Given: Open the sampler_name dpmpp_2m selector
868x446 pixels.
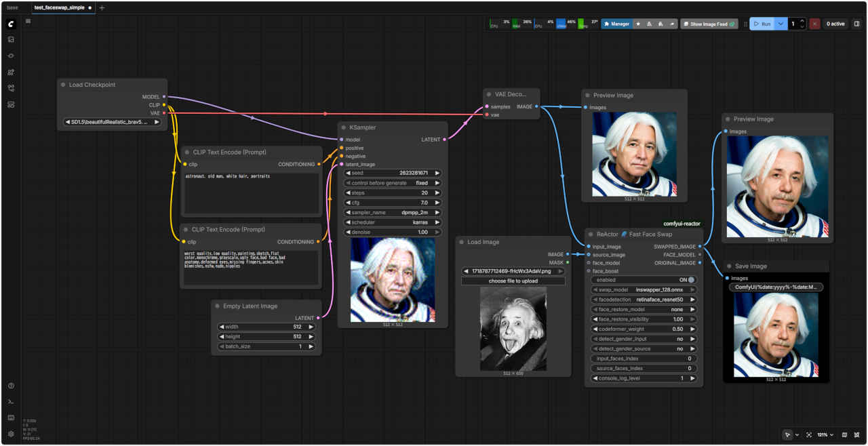Looking at the screenshot, I should click(x=394, y=212).
